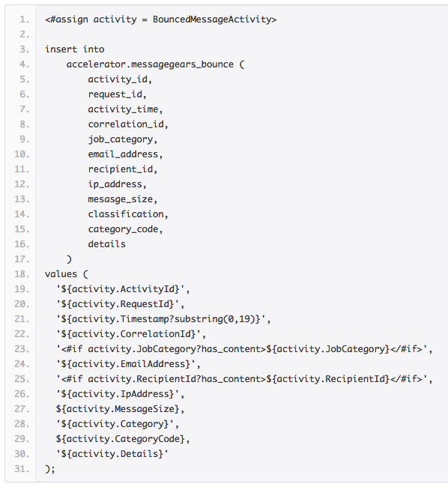Click the closing ');' on the last line
The height and width of the screenshot is (487, 448).
[x=50, y=469]
